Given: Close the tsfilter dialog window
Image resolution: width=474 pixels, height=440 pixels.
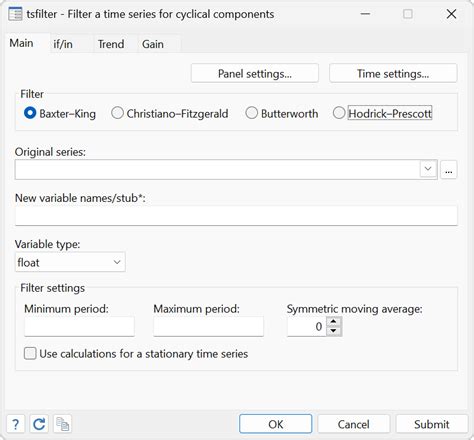Looking at the screenshot, I should (451, 14).
